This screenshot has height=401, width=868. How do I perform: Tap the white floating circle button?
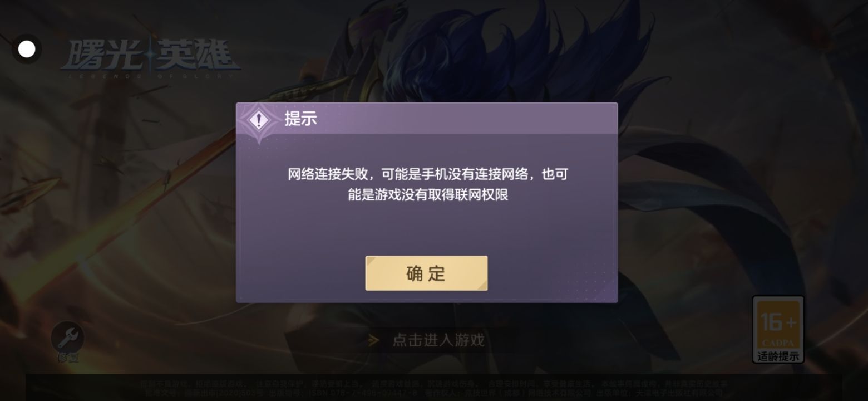[x=27, y=49]
